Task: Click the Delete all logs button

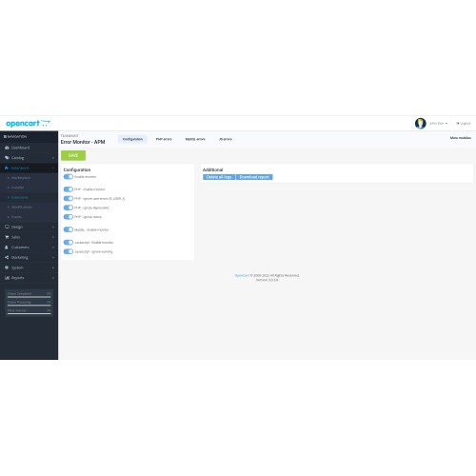Action: tap(219, 177)
